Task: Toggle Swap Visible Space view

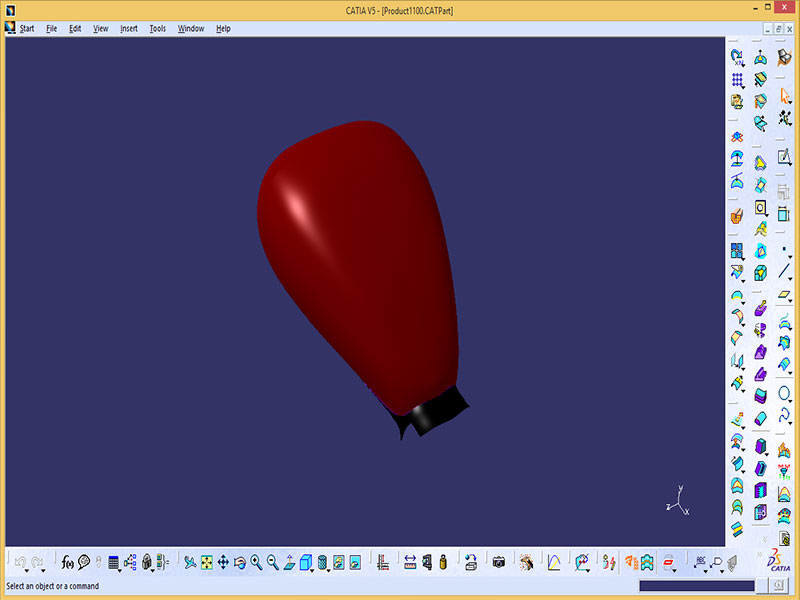Action: pos(354,563)
